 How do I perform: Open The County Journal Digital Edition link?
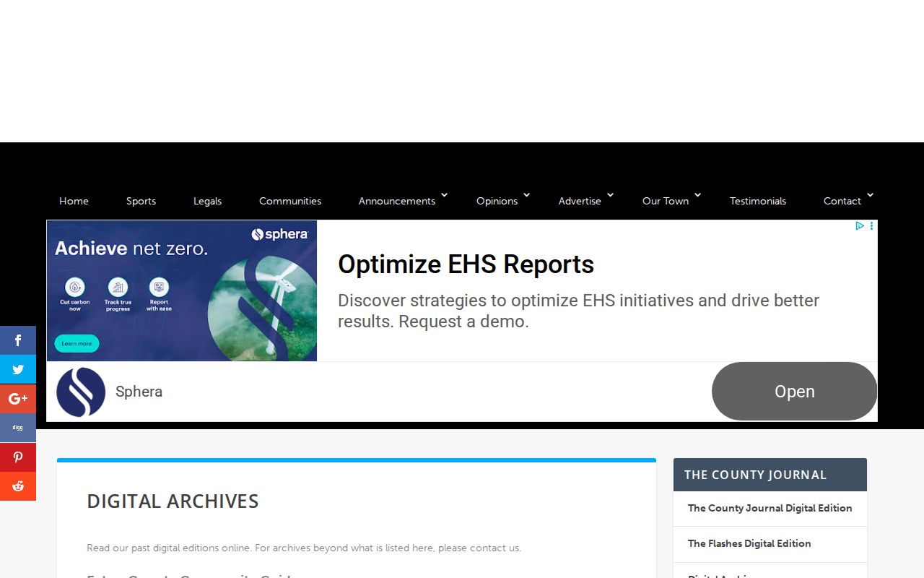[x=770, y=508]
